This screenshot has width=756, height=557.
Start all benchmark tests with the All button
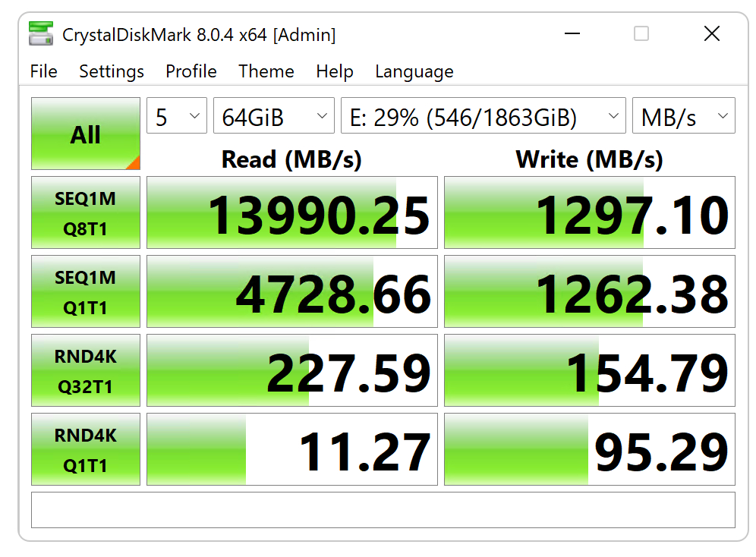(x=85, y=134)
